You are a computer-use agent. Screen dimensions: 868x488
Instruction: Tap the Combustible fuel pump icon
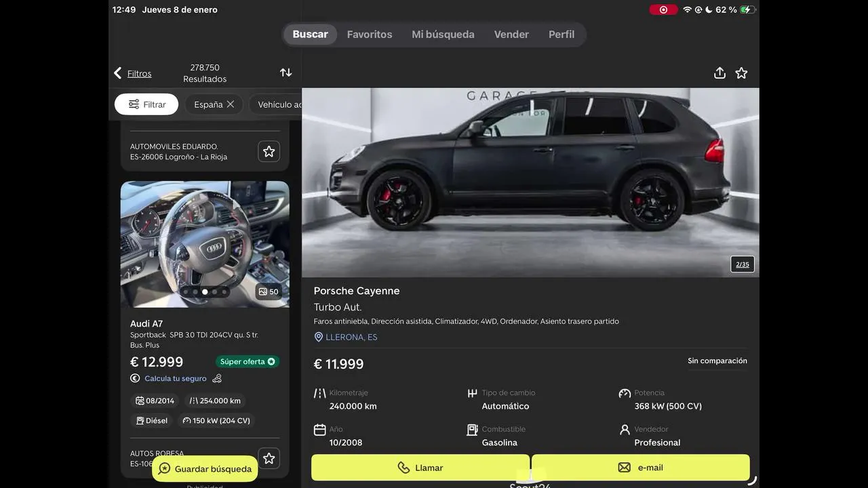(473, 430)
